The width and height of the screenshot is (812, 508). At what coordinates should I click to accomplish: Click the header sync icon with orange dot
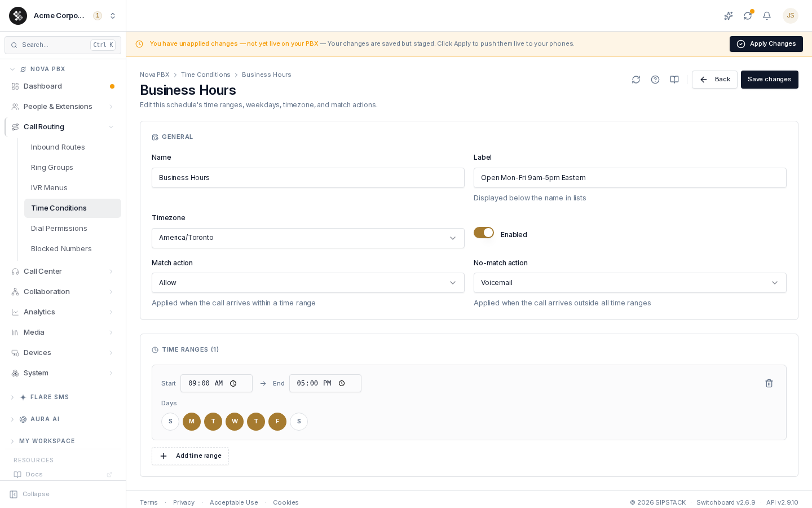pos(748,16)
